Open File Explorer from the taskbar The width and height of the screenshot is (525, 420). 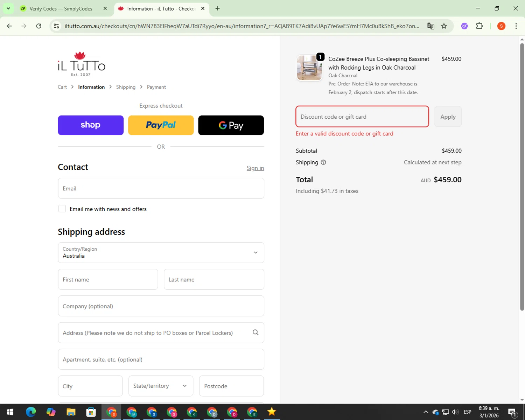71,412
